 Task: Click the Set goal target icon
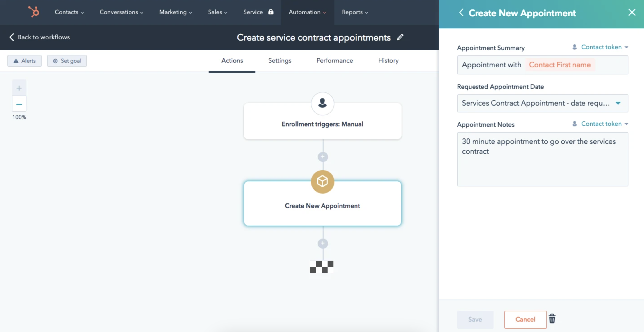[55, 61]
